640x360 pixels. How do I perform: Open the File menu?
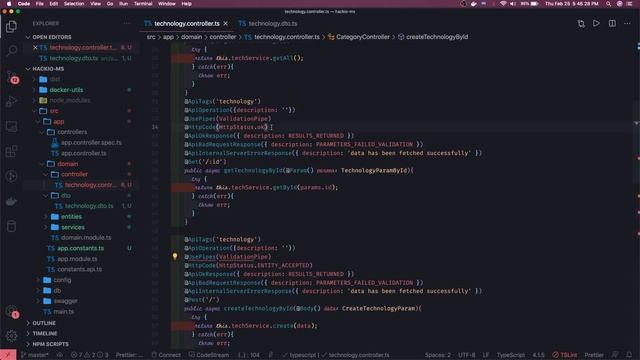[x=40, y=4]
